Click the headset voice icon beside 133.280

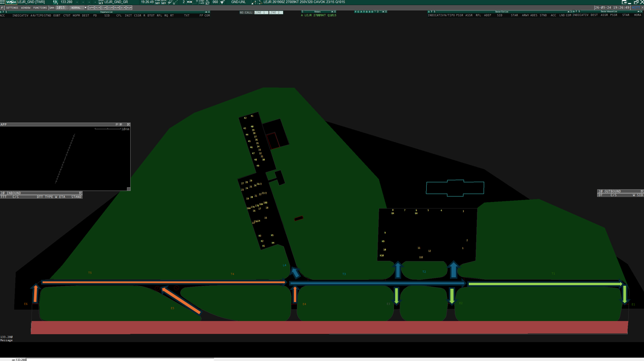(x=55, y=2)
